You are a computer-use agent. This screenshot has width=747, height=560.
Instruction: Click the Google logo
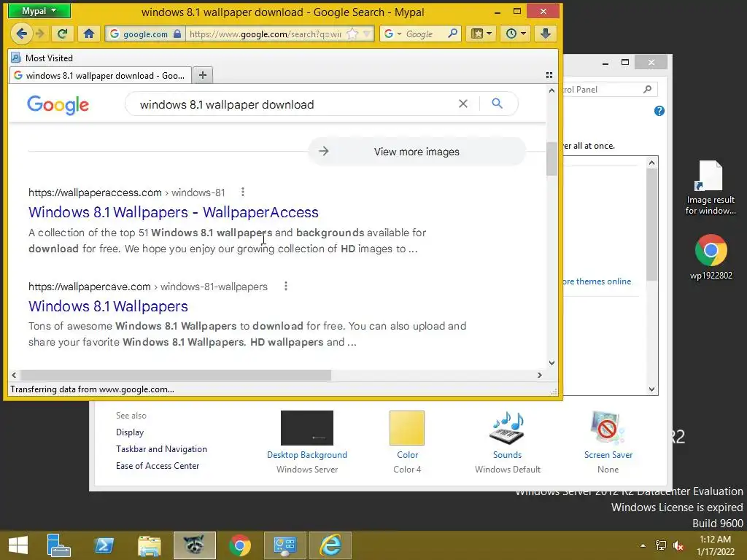point(58,105)
